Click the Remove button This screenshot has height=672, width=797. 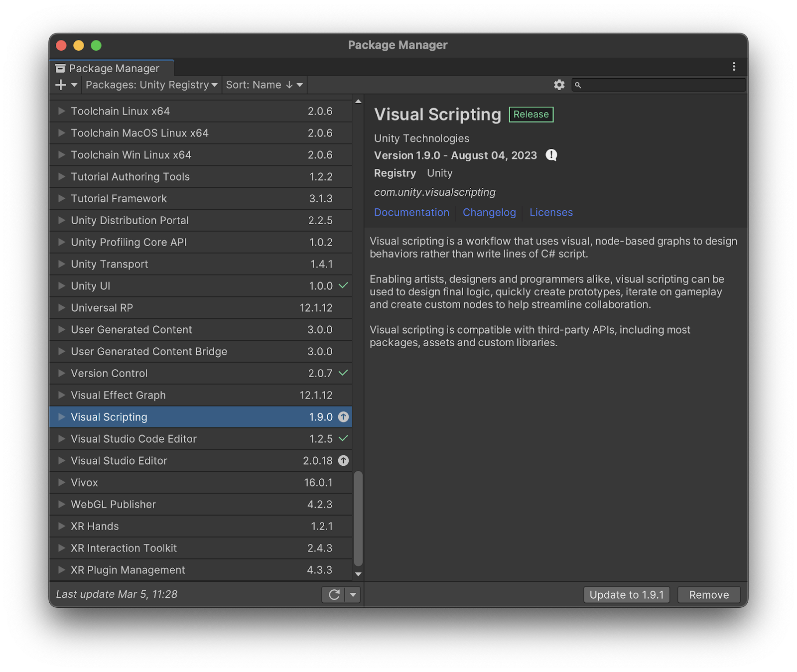[x=709, y=595]
